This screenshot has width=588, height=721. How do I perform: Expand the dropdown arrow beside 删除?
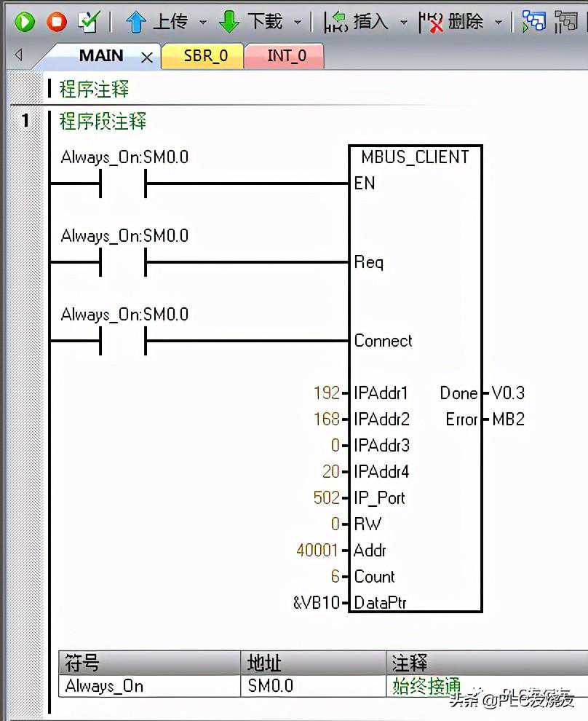[x=498, y=23]
